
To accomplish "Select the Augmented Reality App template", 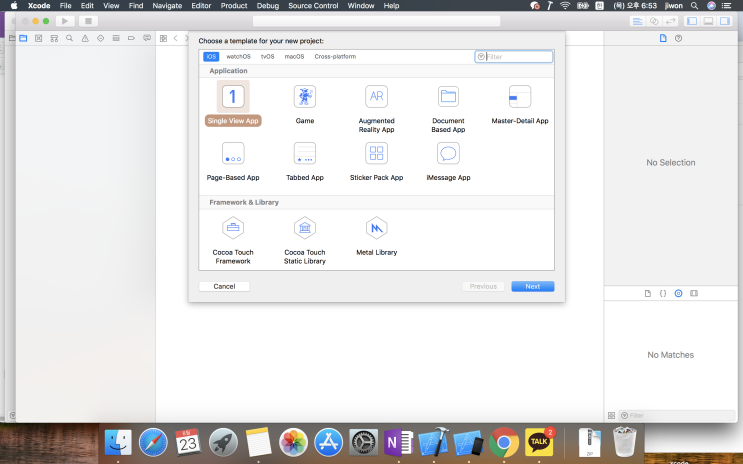I will 376,97.
